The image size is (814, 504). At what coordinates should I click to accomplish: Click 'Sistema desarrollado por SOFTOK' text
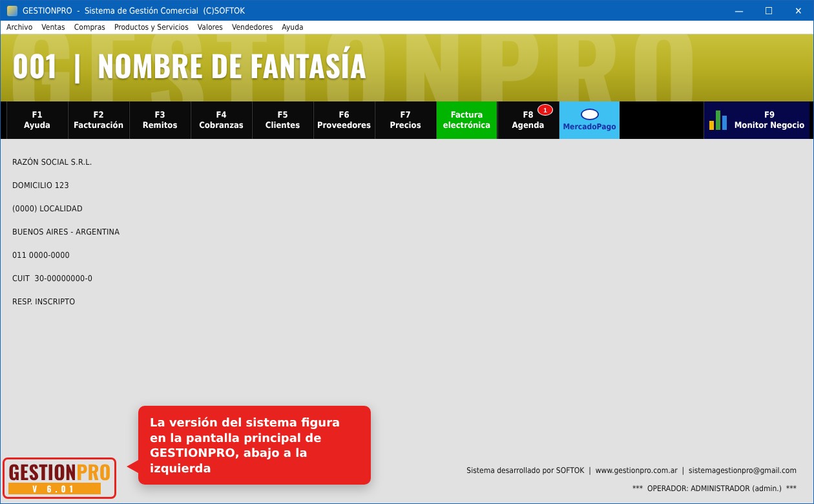[525, 470]
